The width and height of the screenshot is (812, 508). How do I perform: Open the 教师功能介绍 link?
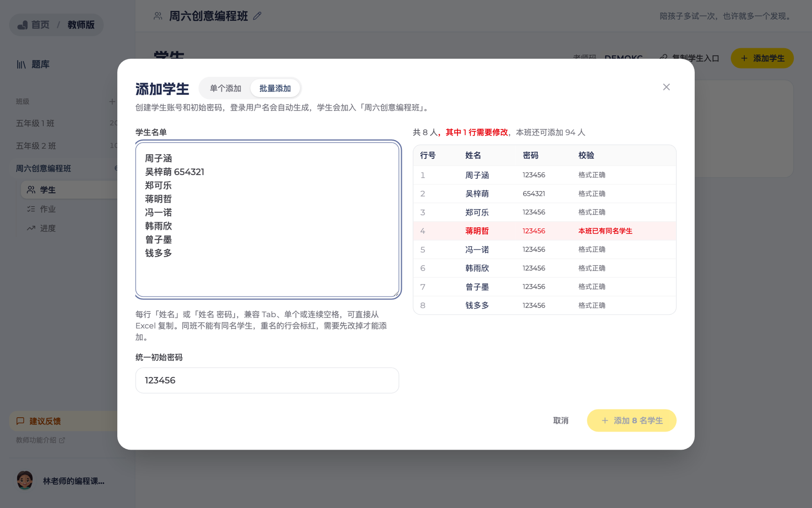pos(40,440)
